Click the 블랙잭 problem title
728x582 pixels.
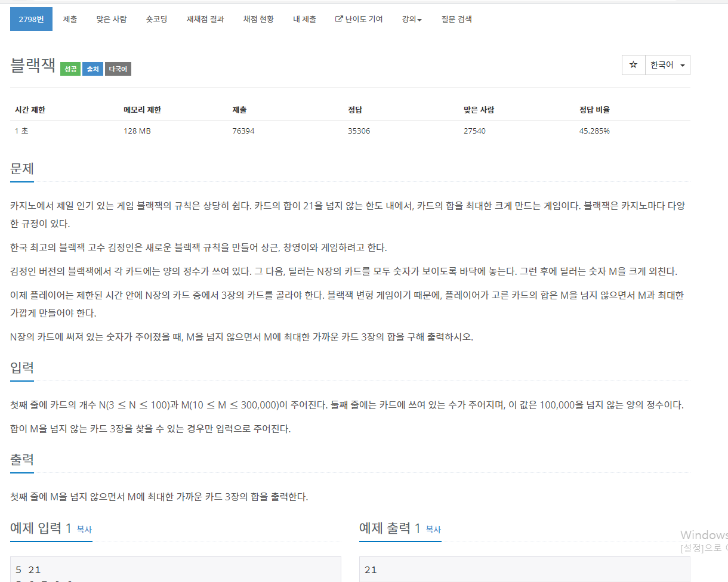[x=33, y=66]
